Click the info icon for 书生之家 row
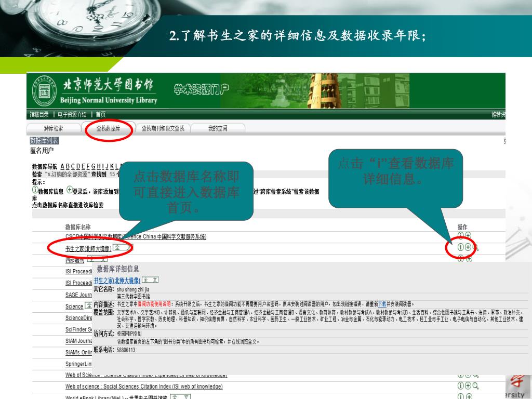532x399 pixels. coord(460,247)
